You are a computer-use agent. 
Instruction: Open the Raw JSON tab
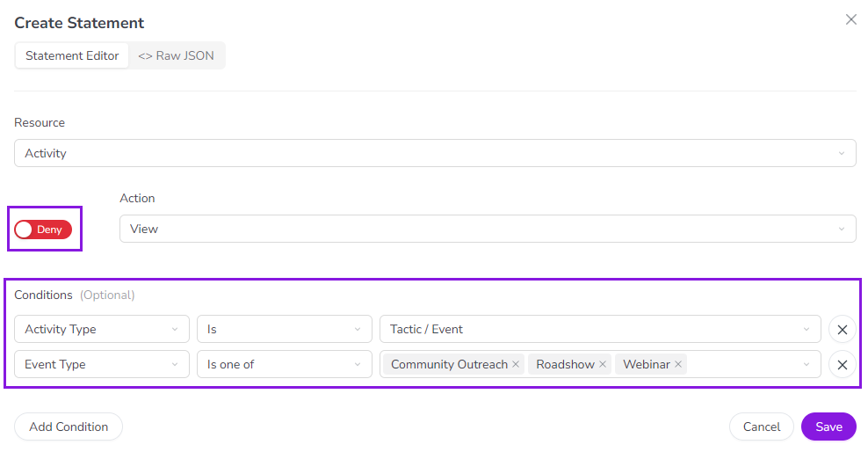(176, 56)
